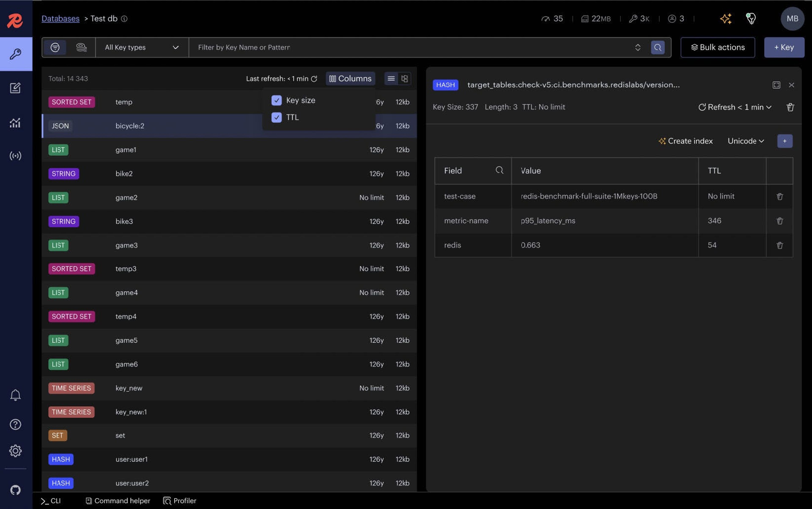The width and height of the screenshot is (812, 509).
Task: Click the Bulk actions button
Action: click(717, 47)
